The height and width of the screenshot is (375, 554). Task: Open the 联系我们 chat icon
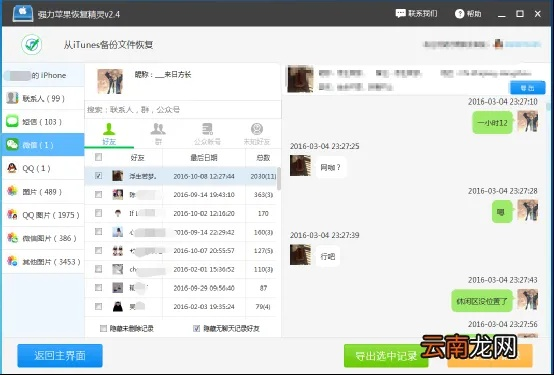coord(400,13)
